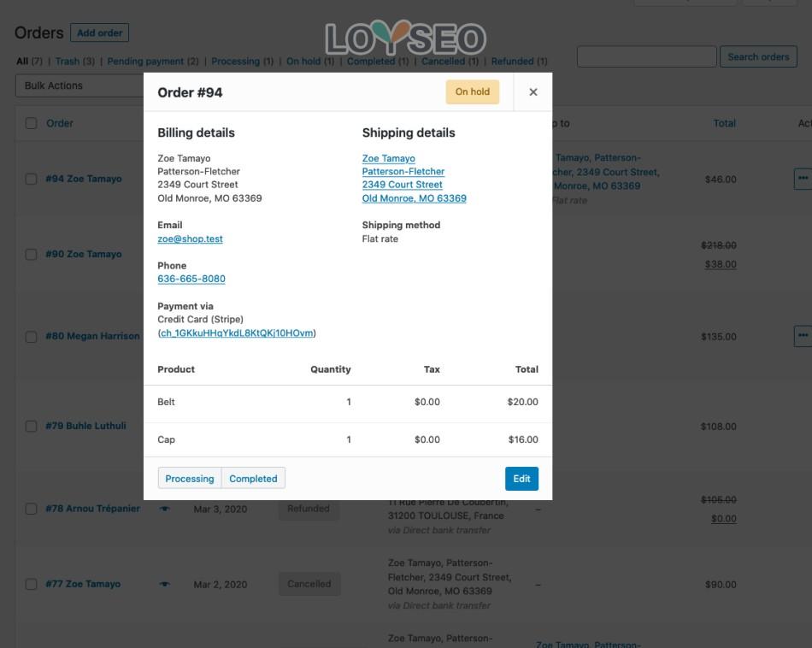Click the Flat rate shipping method text

click(x=380, y=239)
